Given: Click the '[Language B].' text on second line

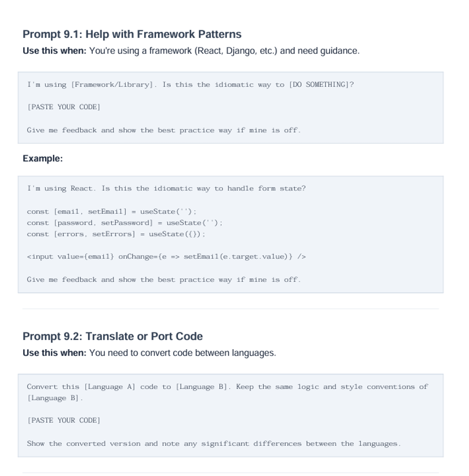Looking at the screenshot, I should pyautogui.click(x=55, y=398).
